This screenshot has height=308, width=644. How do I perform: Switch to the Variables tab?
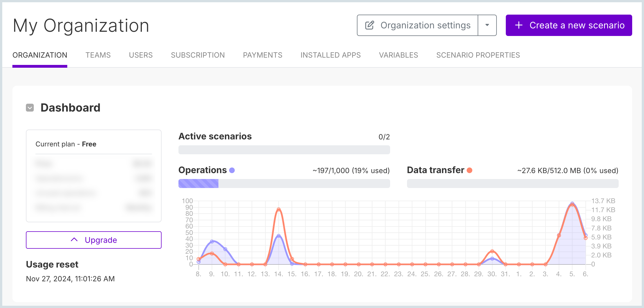(x=398, y=55)
